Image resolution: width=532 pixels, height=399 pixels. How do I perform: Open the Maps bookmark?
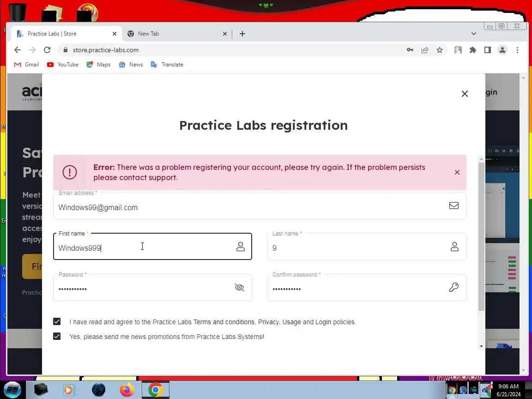(98, 65)
